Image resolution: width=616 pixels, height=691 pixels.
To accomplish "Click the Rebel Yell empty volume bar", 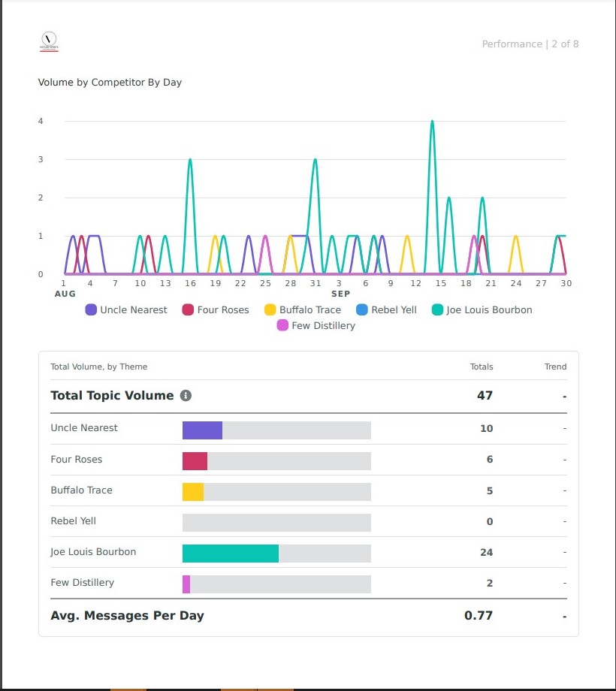I will point(276,523).
